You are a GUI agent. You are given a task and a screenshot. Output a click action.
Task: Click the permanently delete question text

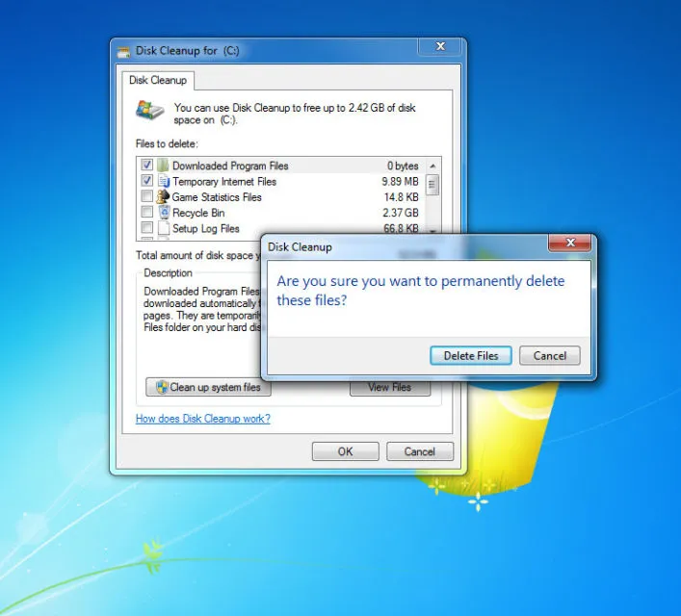coord(420,291)
